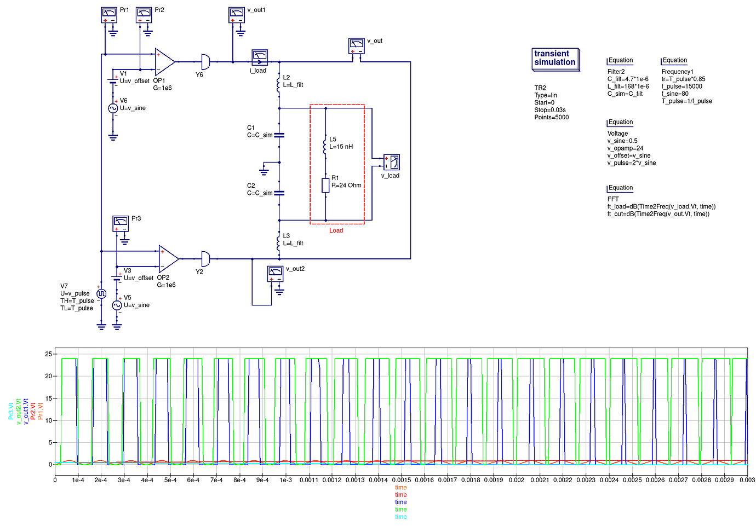Select the Pr1 voltage probe symbol

tap(108, 15)
